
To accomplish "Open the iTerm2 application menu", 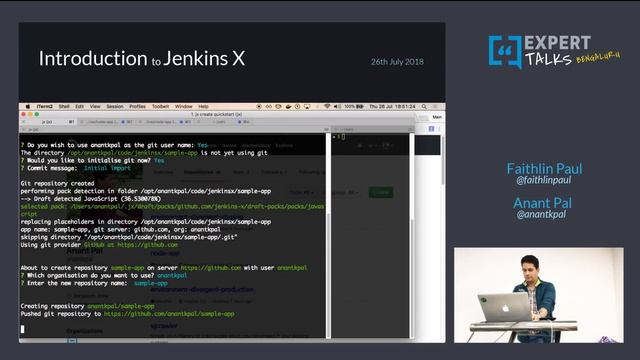I will pos(44,107).
